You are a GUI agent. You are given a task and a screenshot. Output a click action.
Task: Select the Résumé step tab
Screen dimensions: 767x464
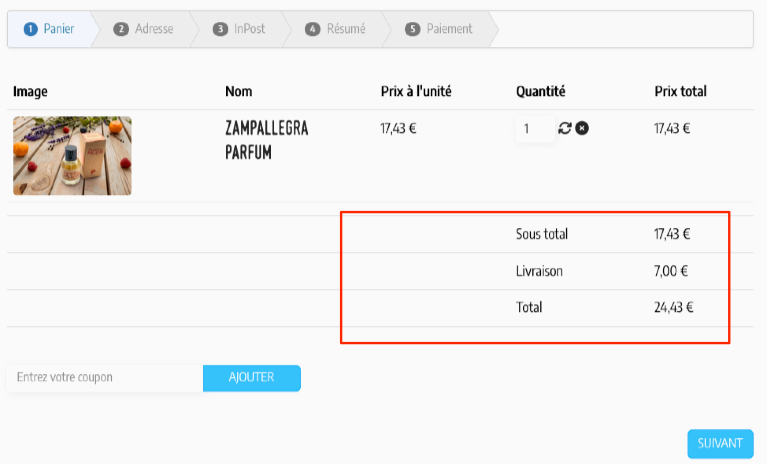coord(336,29)
